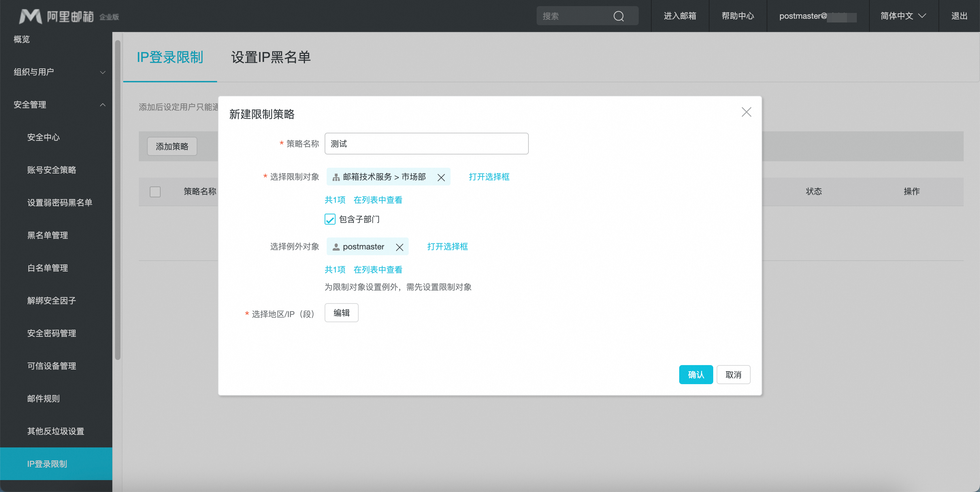
Task: View exception objects in list link
Action: 377,270
